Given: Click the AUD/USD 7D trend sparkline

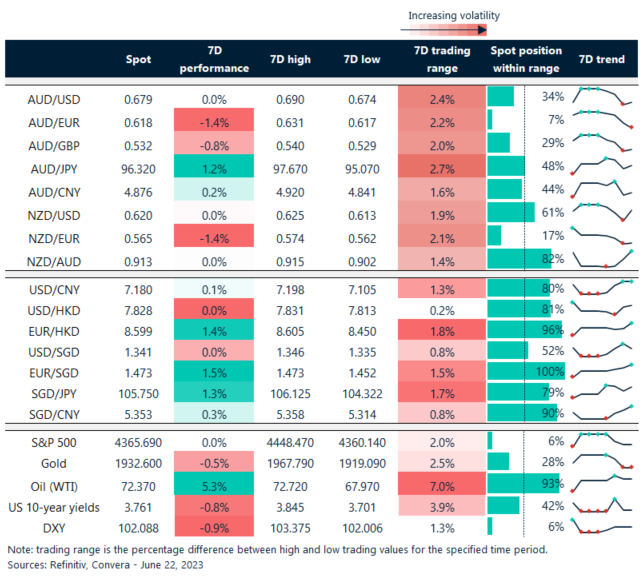Looking at the screenshot, I should point(602,97).
